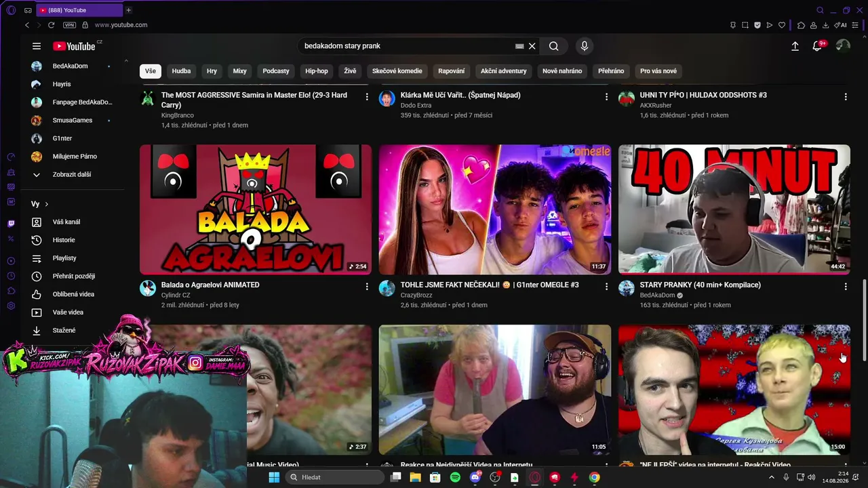The image size is (868, 488).
Task: Expand subscriptions with 'Zobrazit další'
Action: pyautogui.click(x=72, y=174)
